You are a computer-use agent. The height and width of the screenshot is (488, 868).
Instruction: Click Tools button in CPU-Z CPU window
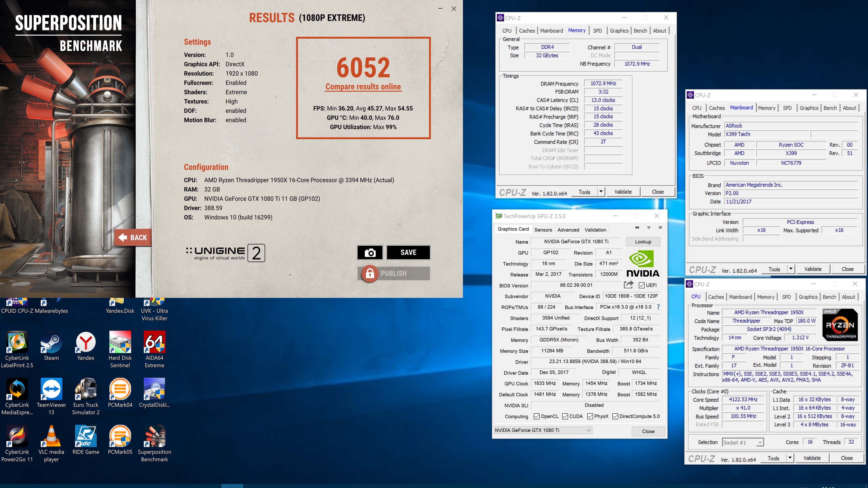pos(773,458)
